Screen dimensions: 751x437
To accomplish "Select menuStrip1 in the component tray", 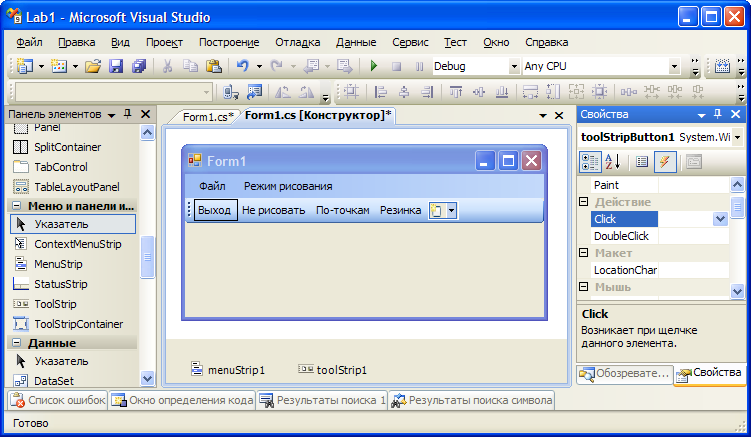I will pos(228,369).
